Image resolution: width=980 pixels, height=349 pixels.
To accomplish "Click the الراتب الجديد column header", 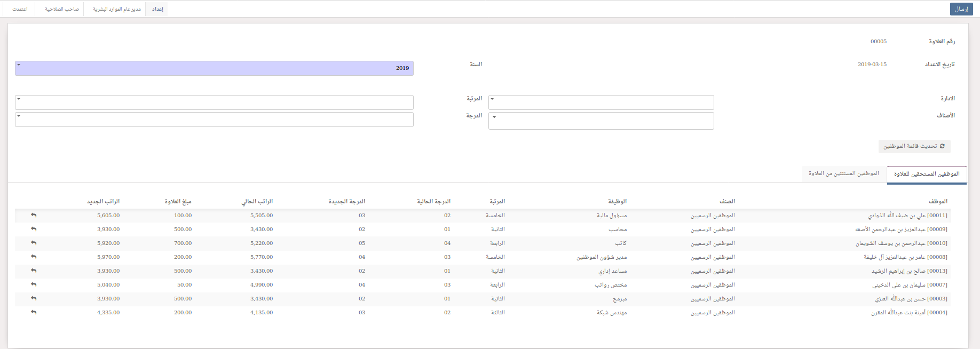I will (104, 202).
